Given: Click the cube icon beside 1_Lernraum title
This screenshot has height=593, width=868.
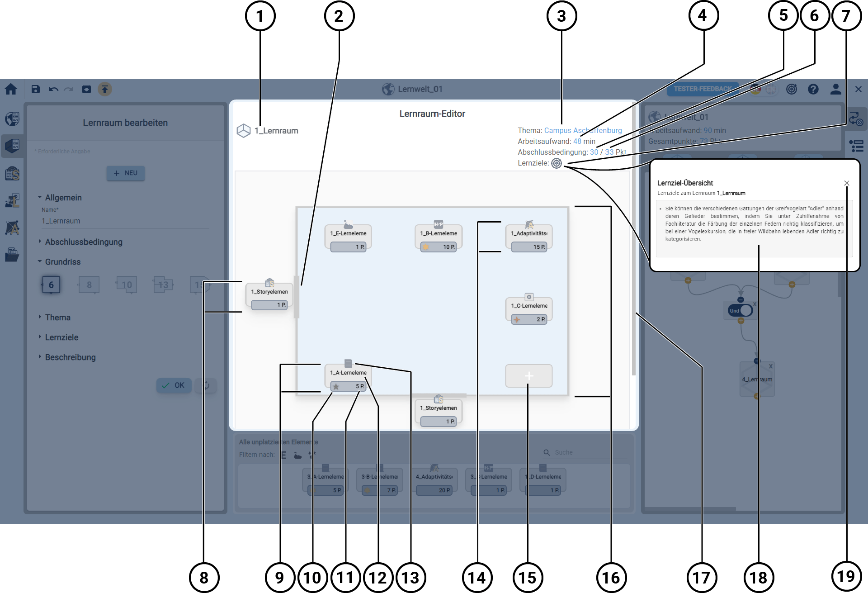Looking at the screenshot, I should pos(244,131).
